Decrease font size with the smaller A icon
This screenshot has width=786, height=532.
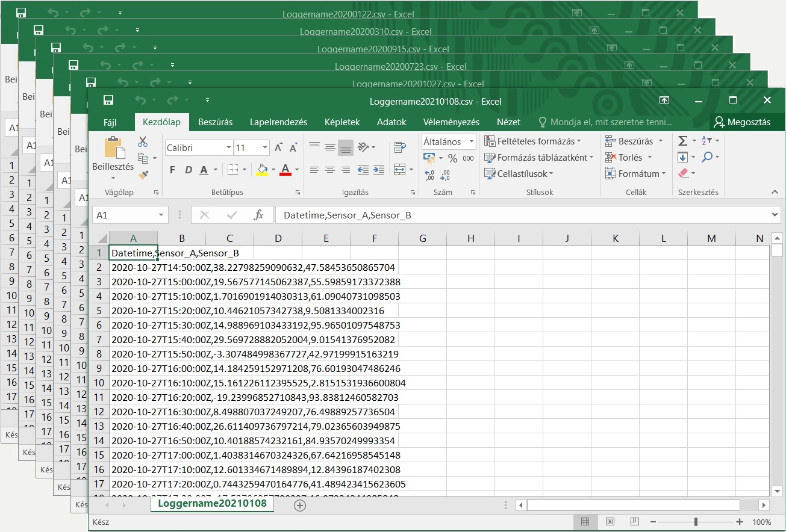pos(293,147)
